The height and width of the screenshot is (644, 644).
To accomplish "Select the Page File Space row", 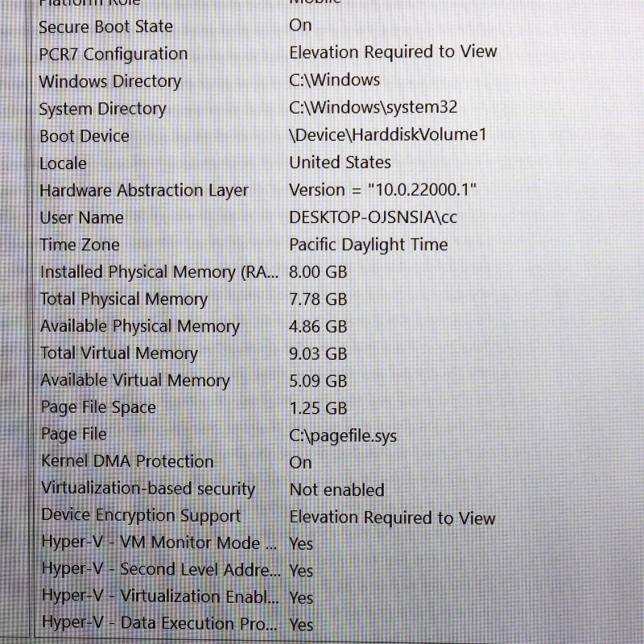I will pos(97,407).
